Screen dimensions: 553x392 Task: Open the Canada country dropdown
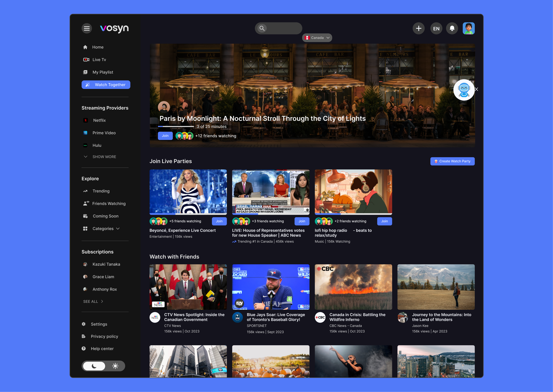317,38
